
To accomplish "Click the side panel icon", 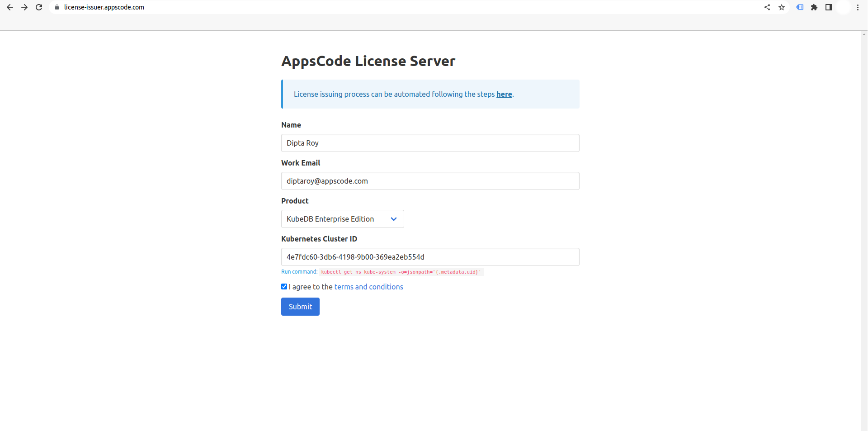I will [x=829, y=7].
